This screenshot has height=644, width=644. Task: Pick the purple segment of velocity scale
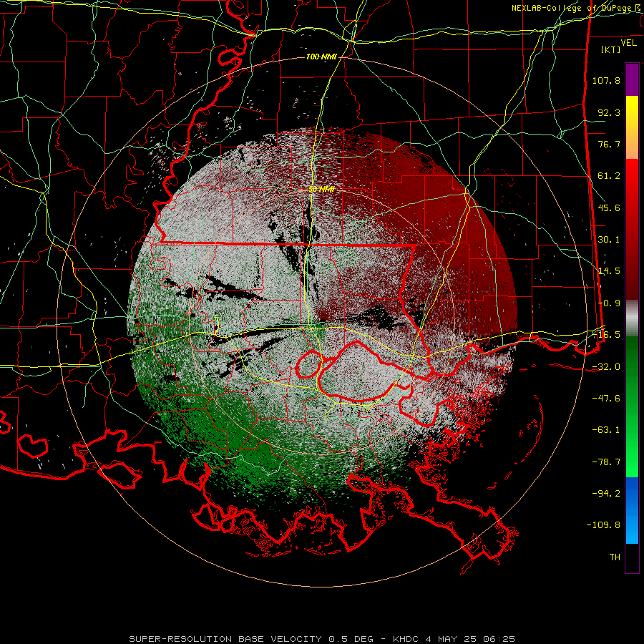pyautogui.click(x=632, y=79)
